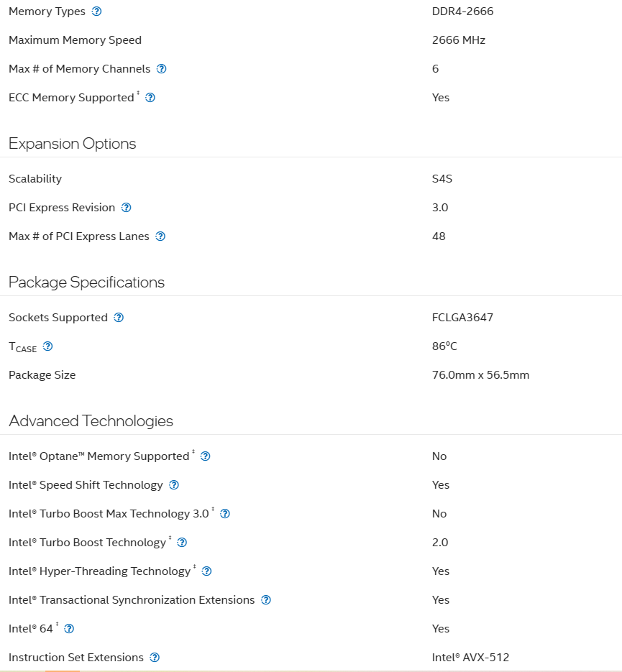Viewport: 622px width, 672px height.
Task: Open the TCASE question mark icon
Action: click(48, 346)
